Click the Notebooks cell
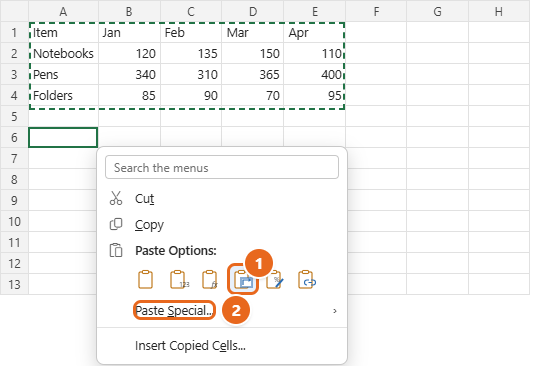 click(x=64, y=54)
